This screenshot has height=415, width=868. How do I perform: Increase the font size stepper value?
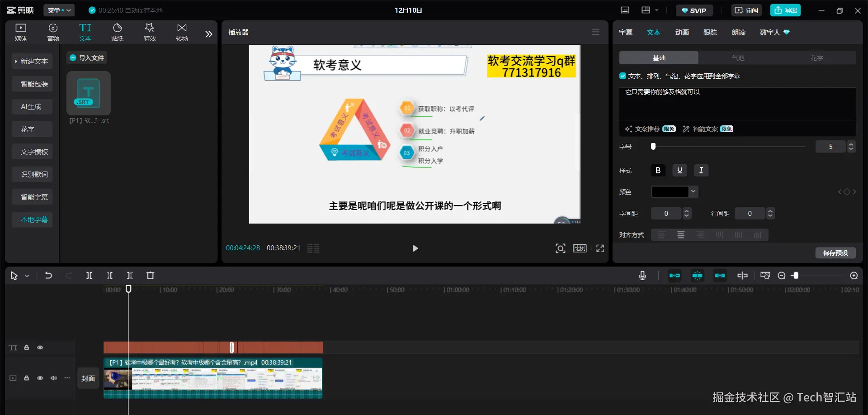pyautogui.click(x=851, y=144)
